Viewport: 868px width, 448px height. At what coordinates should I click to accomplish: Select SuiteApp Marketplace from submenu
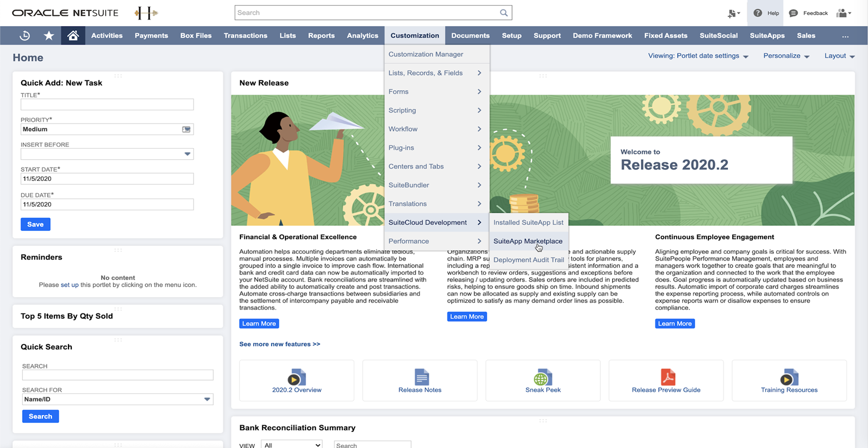[x=527, y=242]
